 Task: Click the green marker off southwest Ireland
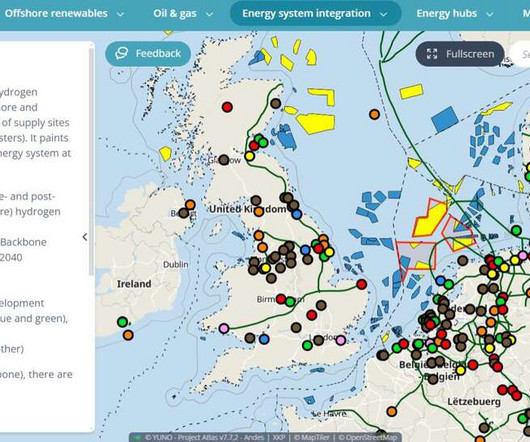[x=122, y=322]
